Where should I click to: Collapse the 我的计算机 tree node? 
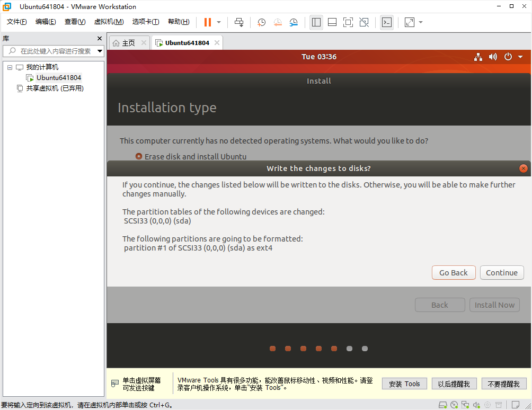coord(9,67)
